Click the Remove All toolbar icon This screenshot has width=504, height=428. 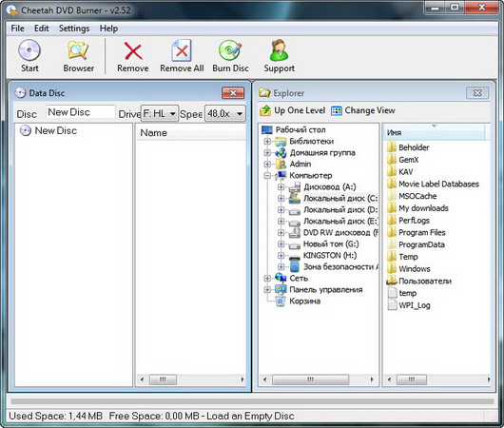182,50
